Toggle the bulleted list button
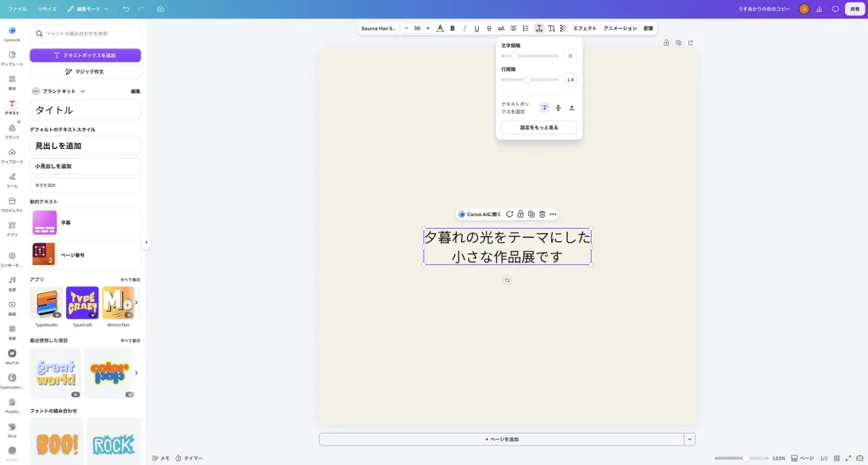Image resolution: width=868 pixels, height=465 pixels. [x=526, y=28]
